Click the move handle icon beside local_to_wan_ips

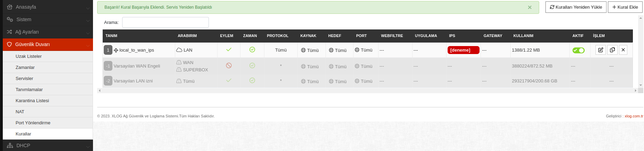pos(116,50)
